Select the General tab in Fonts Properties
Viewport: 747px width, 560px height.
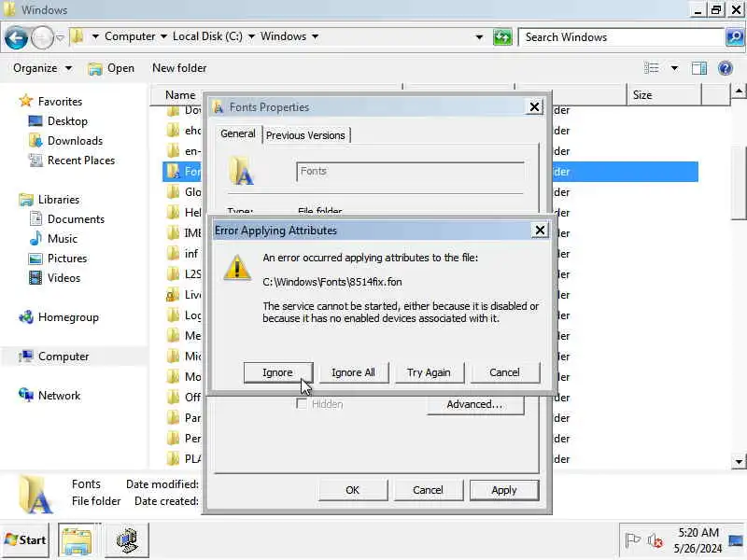coord(238,133)
